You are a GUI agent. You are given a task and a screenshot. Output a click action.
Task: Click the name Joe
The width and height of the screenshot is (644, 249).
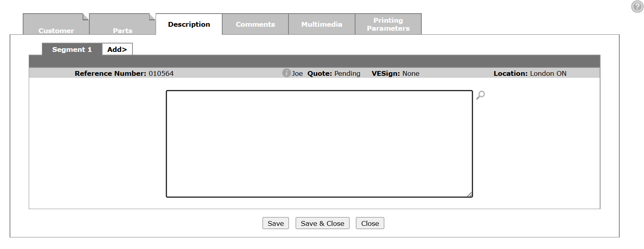(297, 73)
